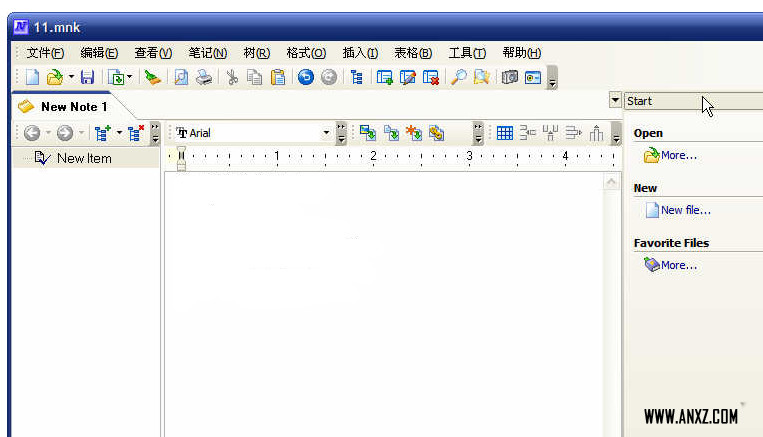Click the delete table column icon
Screen dimensions: 763x437
pos(596,133)
